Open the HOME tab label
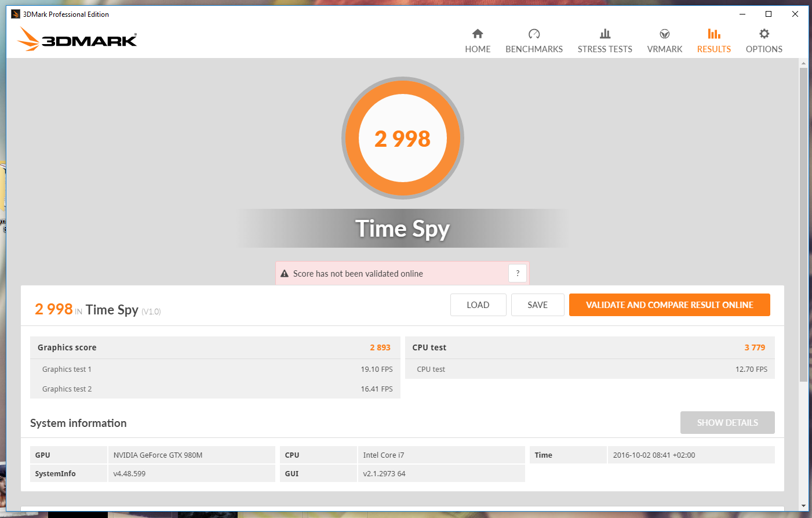 (x=478, y=49)
